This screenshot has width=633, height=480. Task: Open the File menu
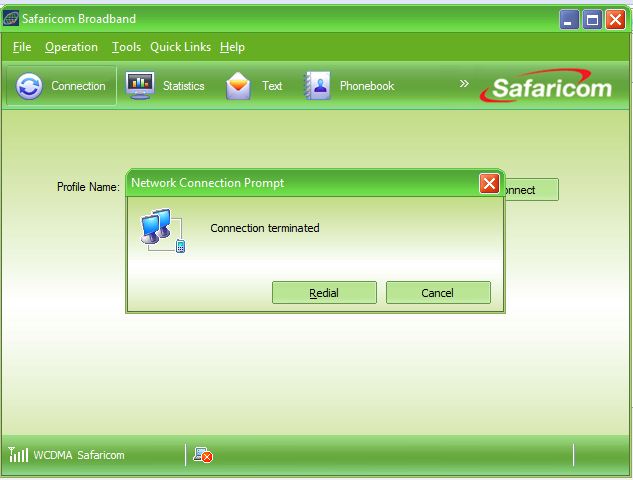[x=22, y=47]
